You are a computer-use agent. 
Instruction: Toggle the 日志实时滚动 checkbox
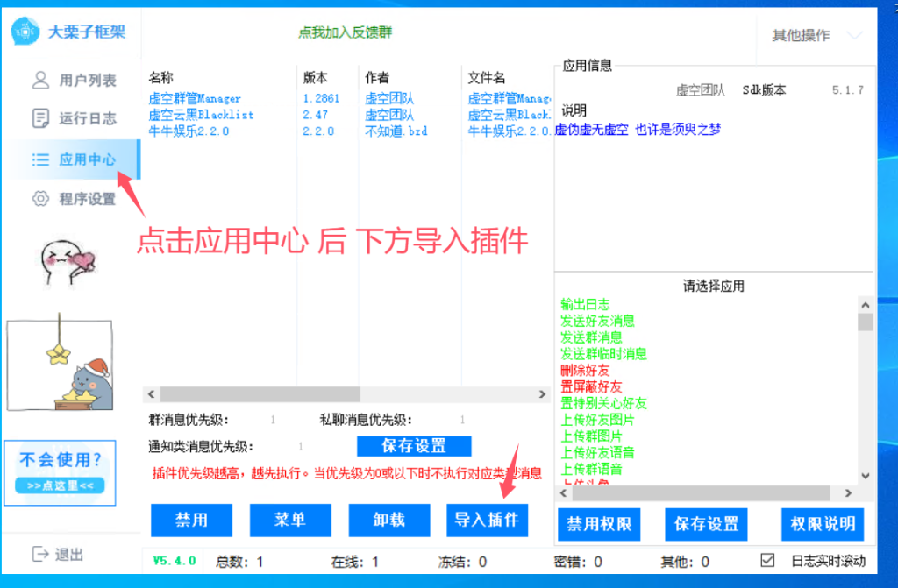pyautogui.click(x=767, y=561)
